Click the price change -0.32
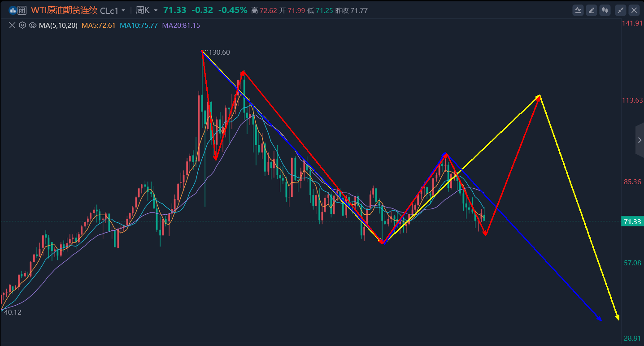 click(202, 10)
